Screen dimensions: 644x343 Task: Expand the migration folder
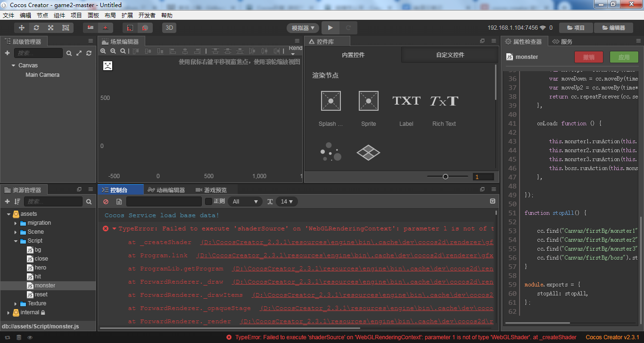tap(16, 223)
